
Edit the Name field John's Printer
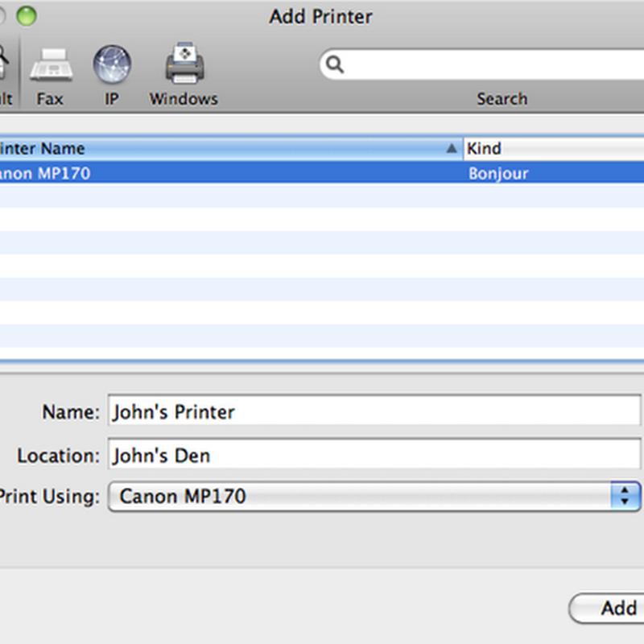pyautogui.click(x=374, y=410)
